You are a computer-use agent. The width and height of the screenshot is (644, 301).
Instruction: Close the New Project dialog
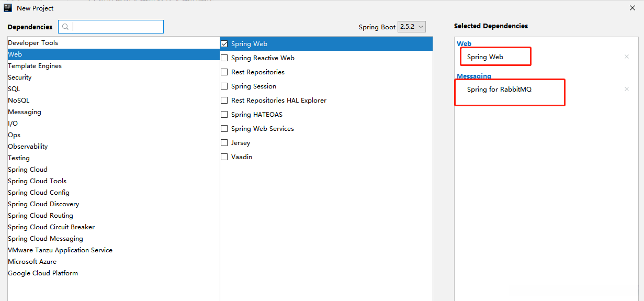[x=632, y=8]
